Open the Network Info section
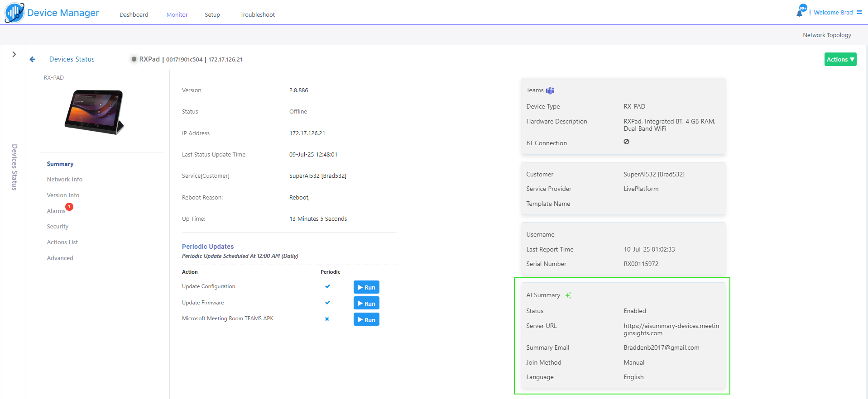This screenshot has height=399, width=868. [x=65, y=180]
